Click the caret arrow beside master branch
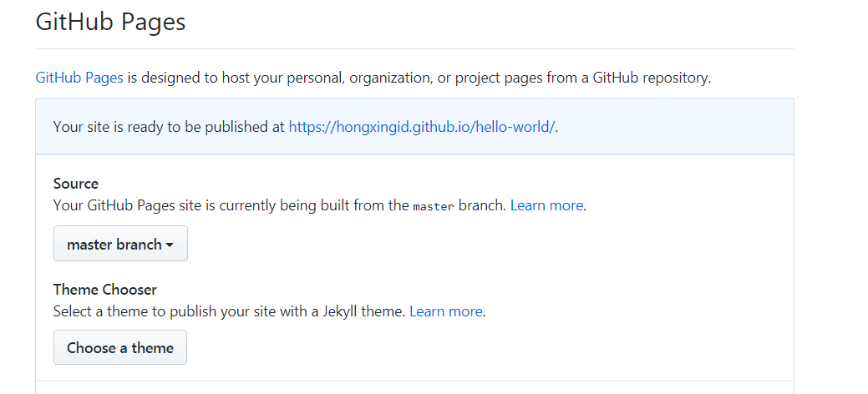Screen dimensions: 868x394 tap(170, 245)
